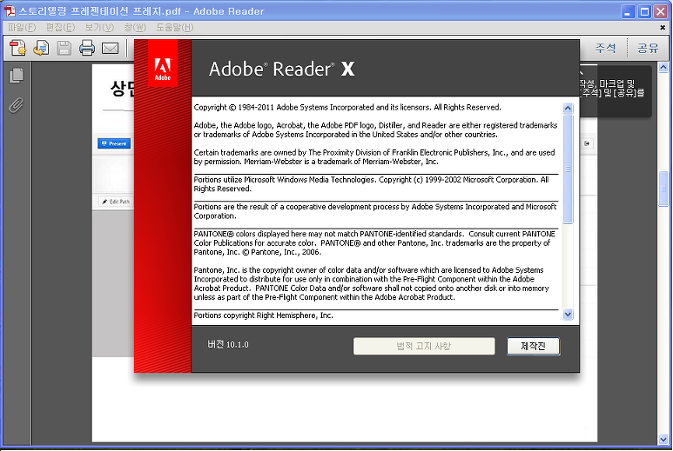
Task: Click the blue Present button in document
Action: pyautogui.click(x=114, y=143)
